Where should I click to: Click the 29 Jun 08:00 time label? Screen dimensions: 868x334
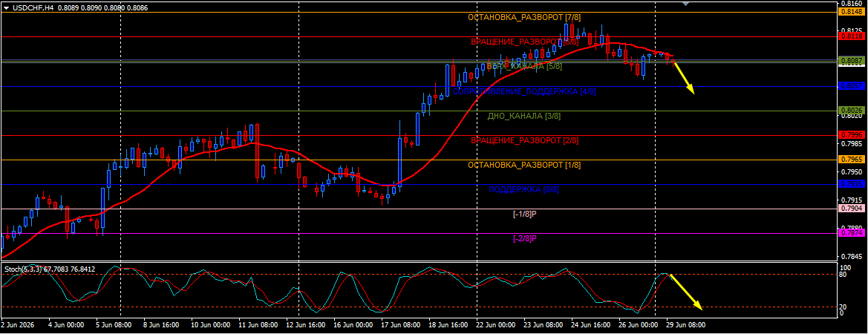tap(685, 325)
